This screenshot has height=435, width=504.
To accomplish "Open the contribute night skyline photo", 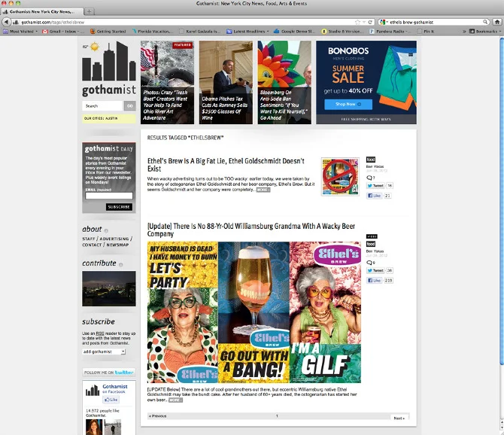I will click(109, 288).
